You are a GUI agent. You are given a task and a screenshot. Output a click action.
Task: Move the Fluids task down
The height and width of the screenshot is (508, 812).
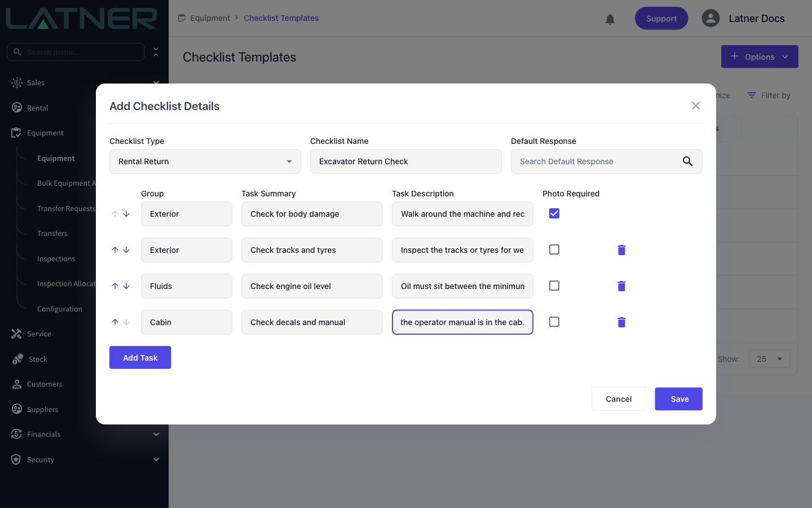click(x=126, y=286)
